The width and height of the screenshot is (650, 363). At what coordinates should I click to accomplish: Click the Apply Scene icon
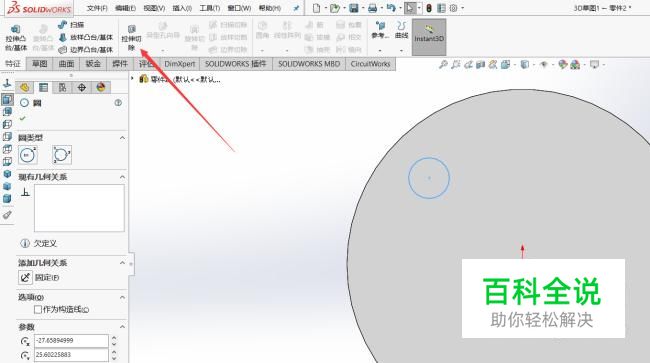[575, 65]
